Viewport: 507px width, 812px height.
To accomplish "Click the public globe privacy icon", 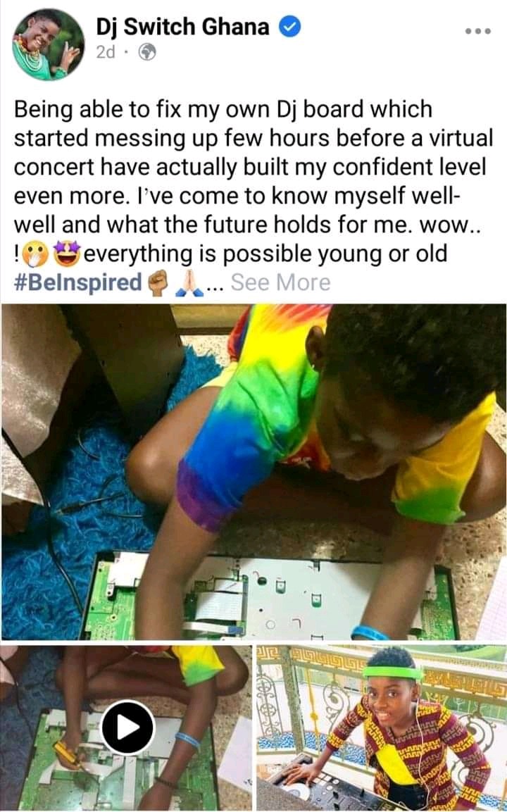I will pos(147,52).
